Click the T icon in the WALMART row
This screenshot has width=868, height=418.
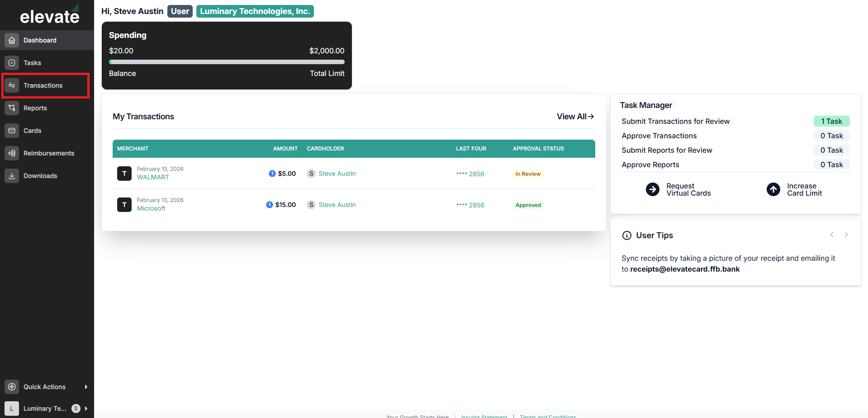(124, 174)
